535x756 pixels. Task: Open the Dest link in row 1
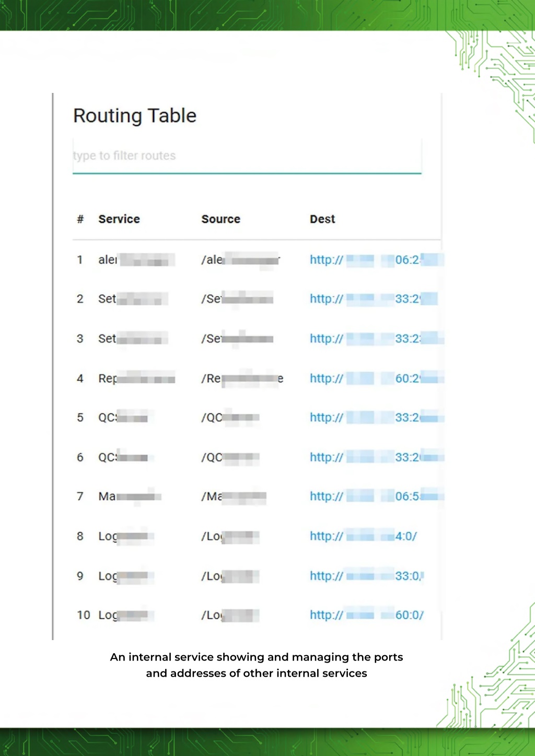[x=376, y=259]
